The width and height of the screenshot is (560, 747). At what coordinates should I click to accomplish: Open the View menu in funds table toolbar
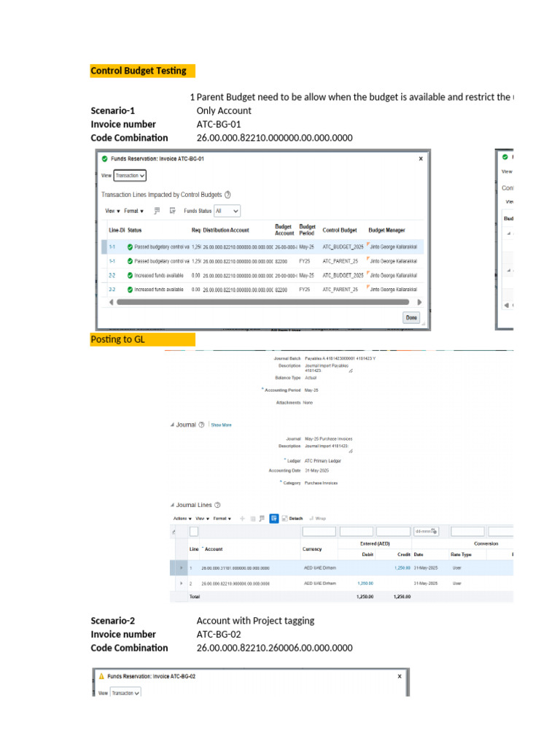pyautogui.click(x=112, y=211)
